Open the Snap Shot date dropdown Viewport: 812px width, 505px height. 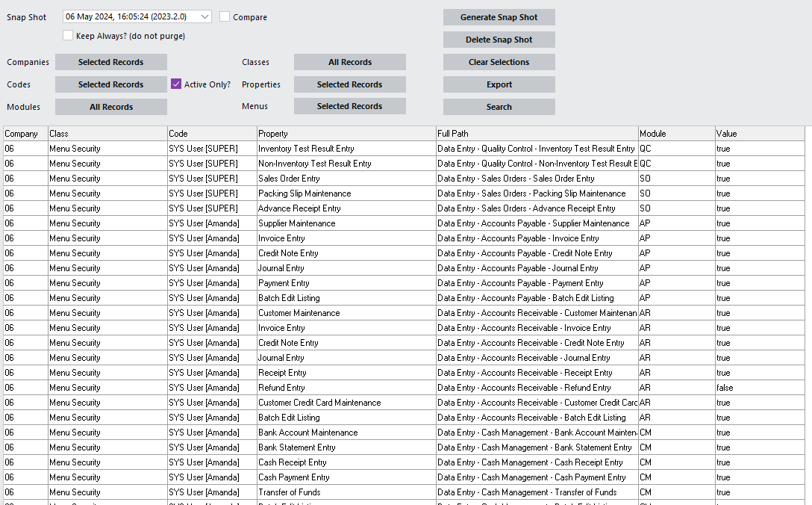(x=137, y=16)
